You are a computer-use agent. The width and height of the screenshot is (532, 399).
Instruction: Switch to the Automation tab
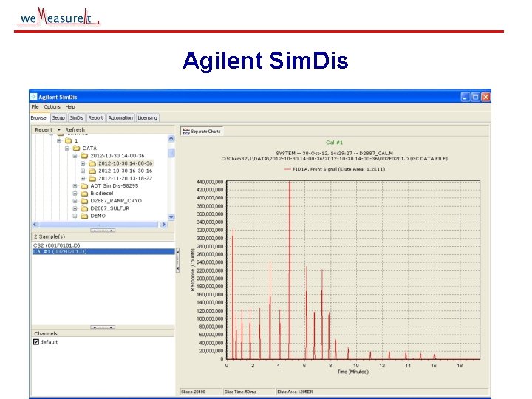(x=120, y=117)
